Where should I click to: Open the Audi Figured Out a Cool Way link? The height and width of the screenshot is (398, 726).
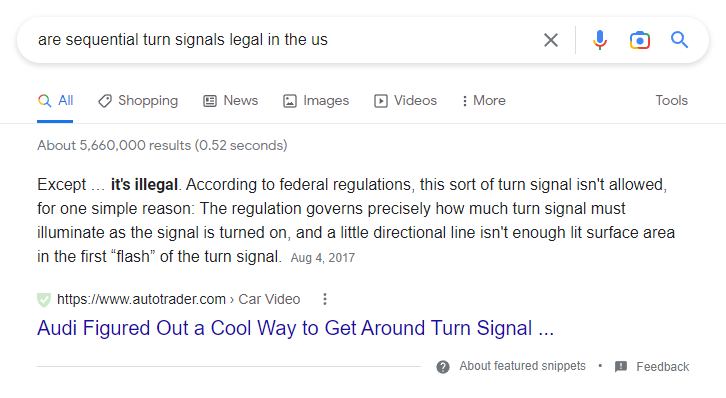295,328
